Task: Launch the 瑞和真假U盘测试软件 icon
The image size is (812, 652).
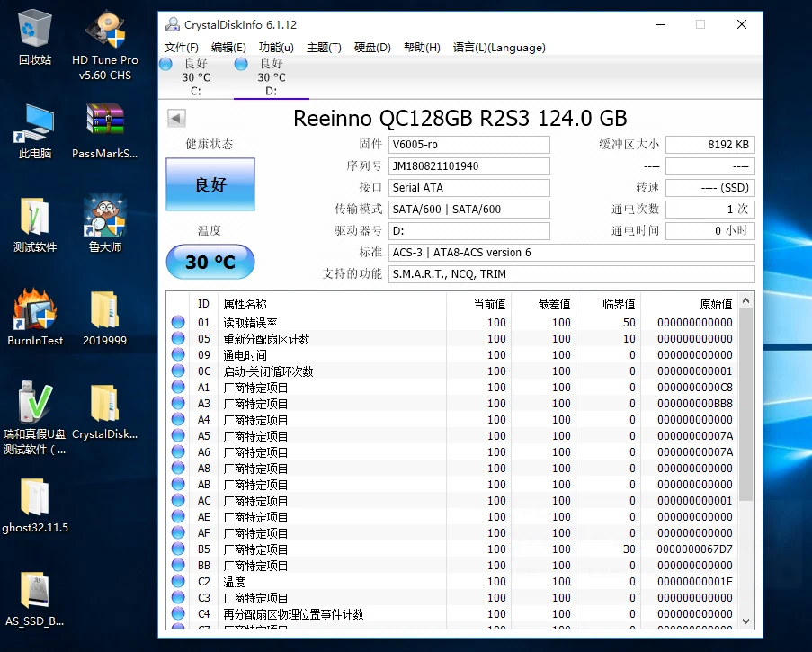Action: pos(35,418)
